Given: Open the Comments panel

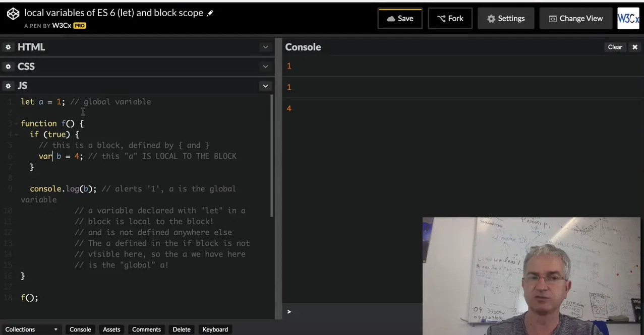Looking at the screenshot, I should [x=146, y=329].
